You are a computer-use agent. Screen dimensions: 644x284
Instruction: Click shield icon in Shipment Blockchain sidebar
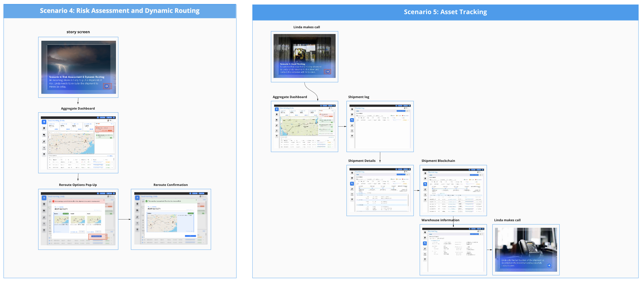425,179
